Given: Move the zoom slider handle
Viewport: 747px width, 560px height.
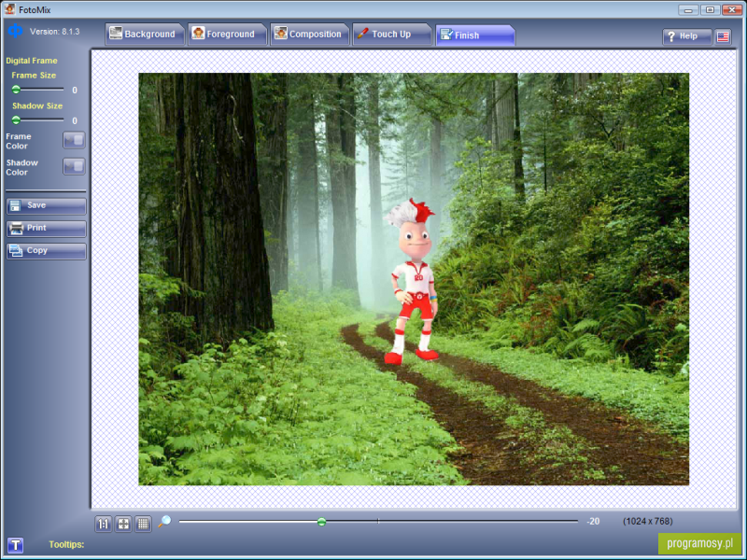Looking at the screenshot, I should (x=321, y=522).
